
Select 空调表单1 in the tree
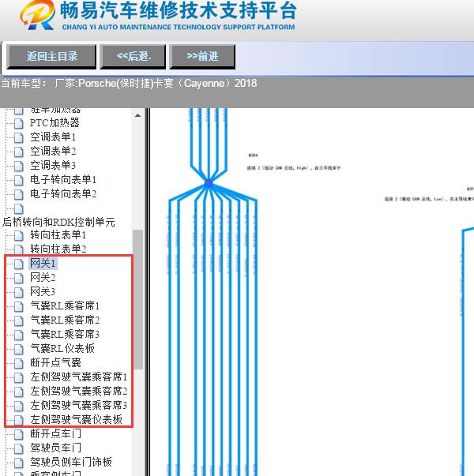coord(53,137)
